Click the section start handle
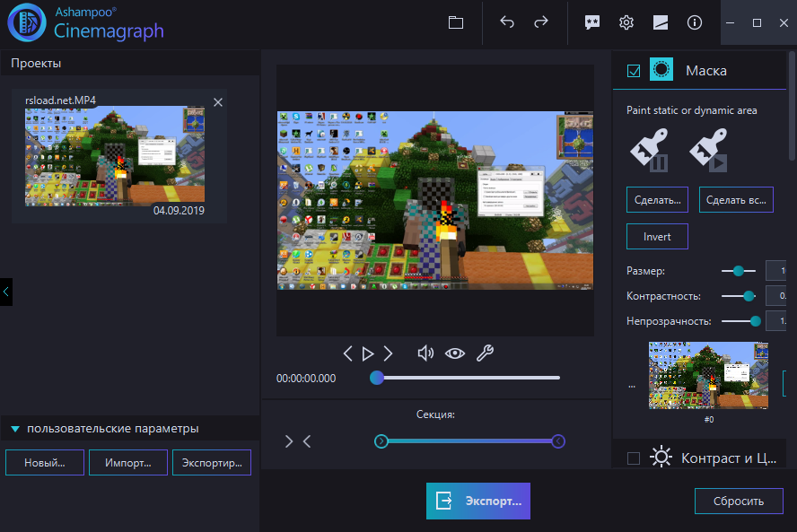797x532 pixels. (381, 441)
